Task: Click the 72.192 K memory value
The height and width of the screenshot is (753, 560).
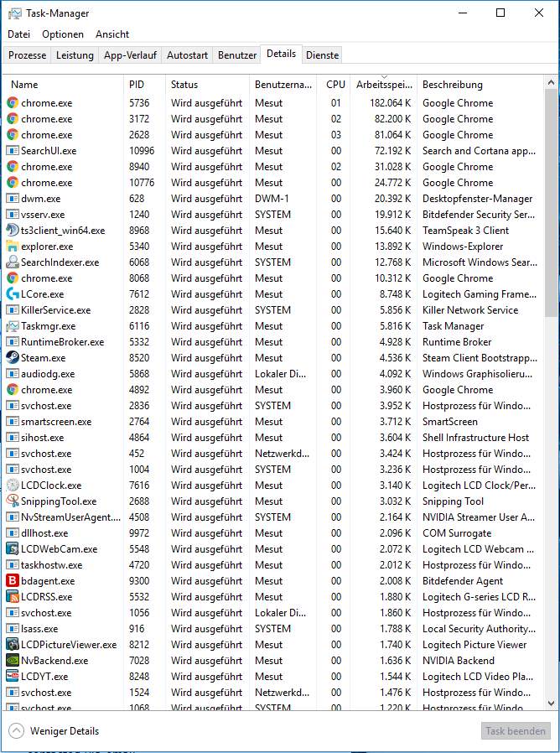Action: point(392,151)
